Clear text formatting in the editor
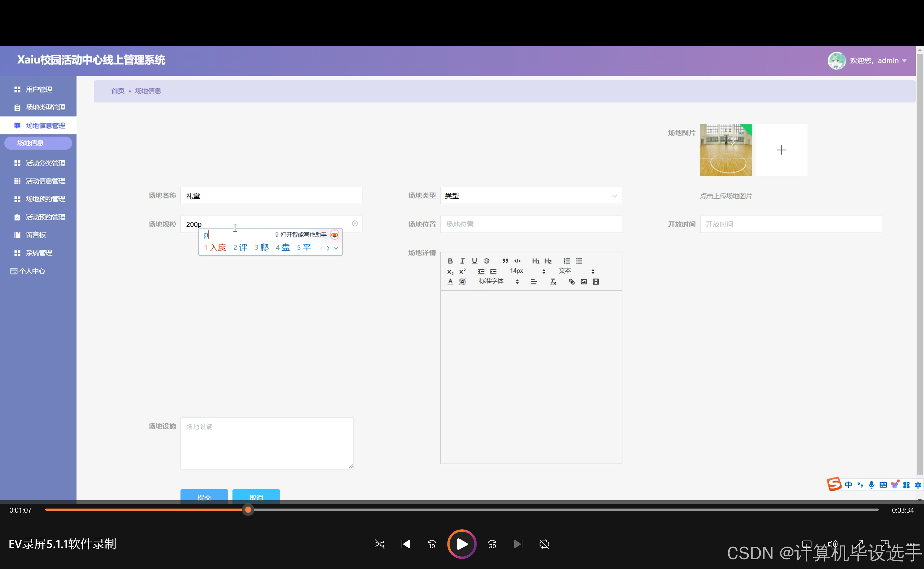 click(x=553, y=282)
